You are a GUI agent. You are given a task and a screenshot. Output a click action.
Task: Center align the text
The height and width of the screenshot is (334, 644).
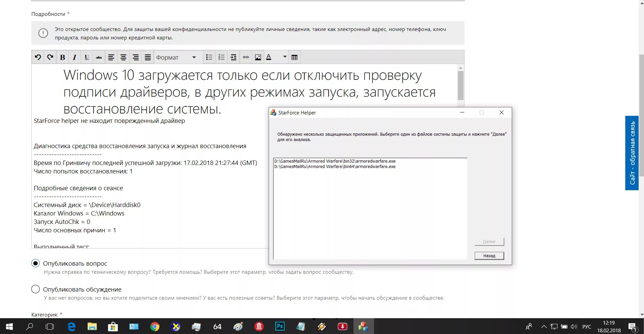point(123,57)
